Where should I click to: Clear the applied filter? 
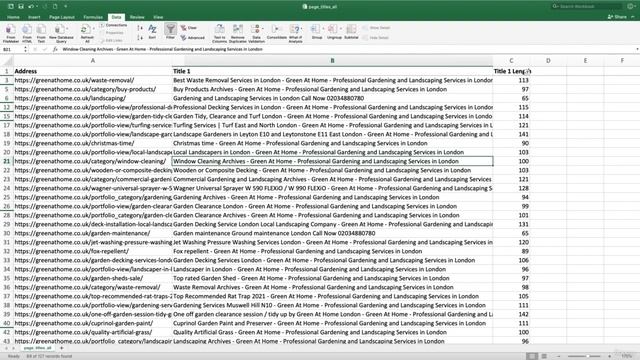click(x=189, y=28)
